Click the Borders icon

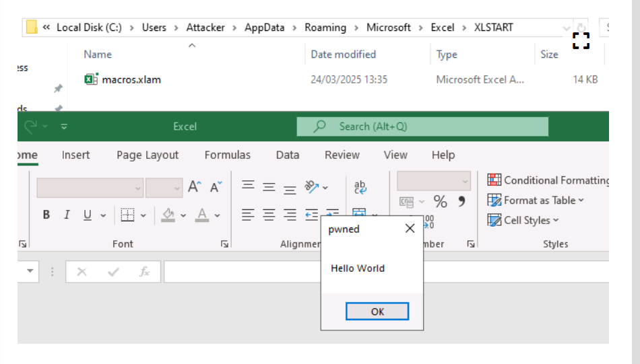point(127,215)
